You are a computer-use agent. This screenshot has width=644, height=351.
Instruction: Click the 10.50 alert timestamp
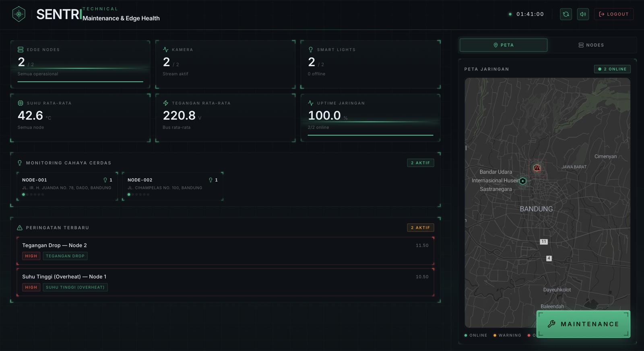tap(422, 277)
